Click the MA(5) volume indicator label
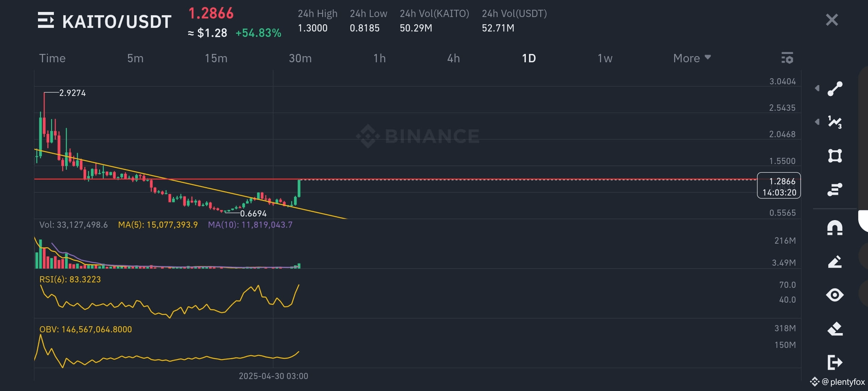 158,225
